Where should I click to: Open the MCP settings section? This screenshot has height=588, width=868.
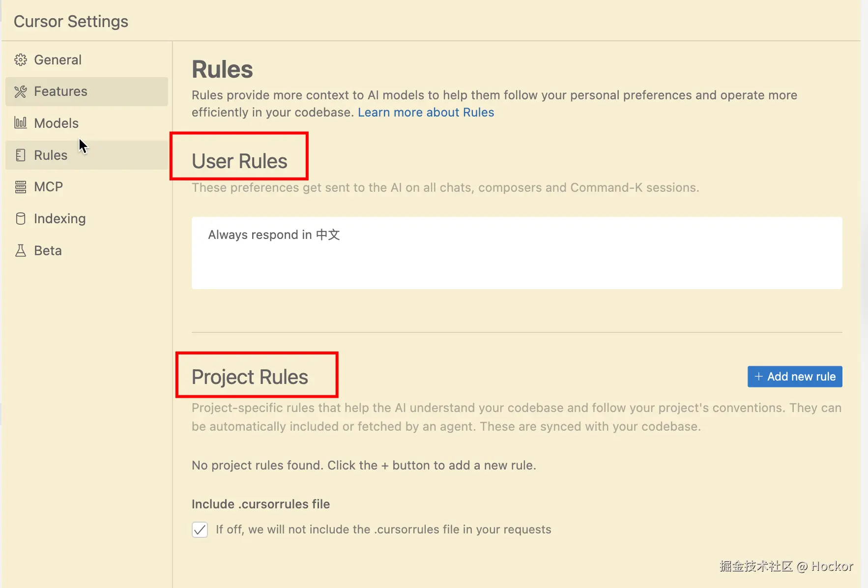click(x=48, y=187)
